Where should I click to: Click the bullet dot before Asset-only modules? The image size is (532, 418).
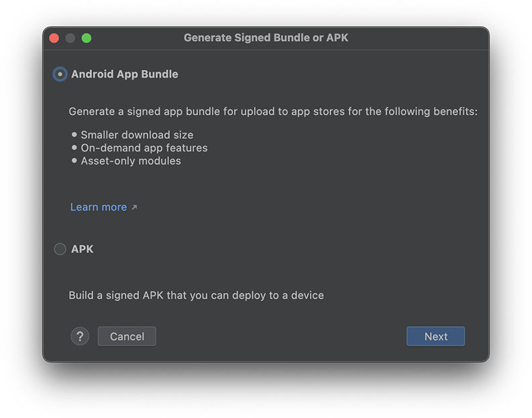pos(75,161)
